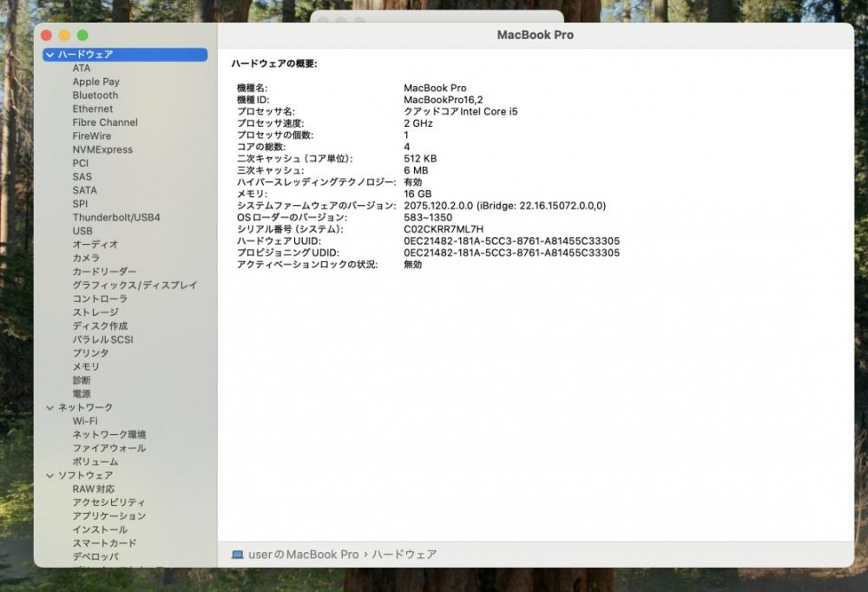Select the ソフトウェア category label
The height and width of the screenshot is (592, 868).
pos(85,476)
